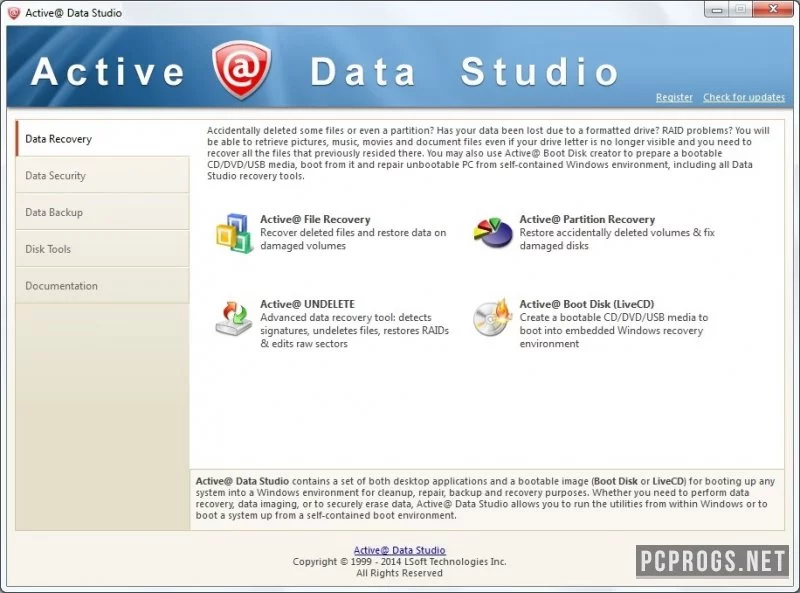Click the title bar application icon
The width and height of the screenshot is (800, 593).
14,13
